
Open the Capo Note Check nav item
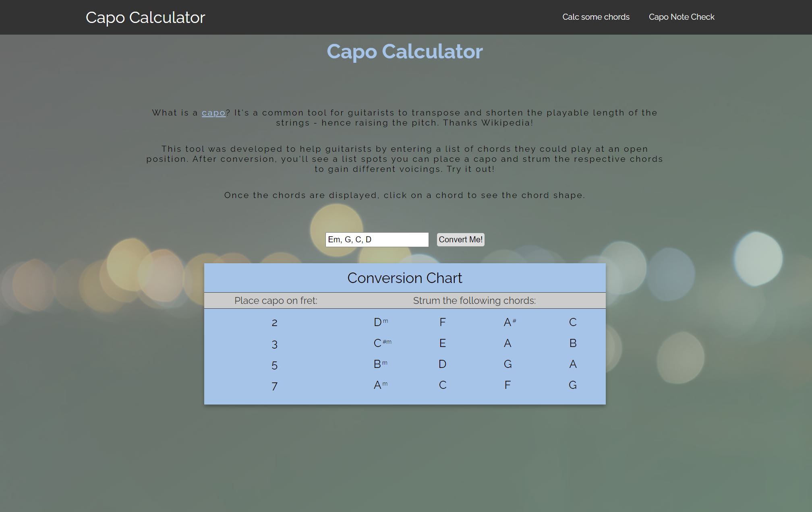(x=681, y=17)
